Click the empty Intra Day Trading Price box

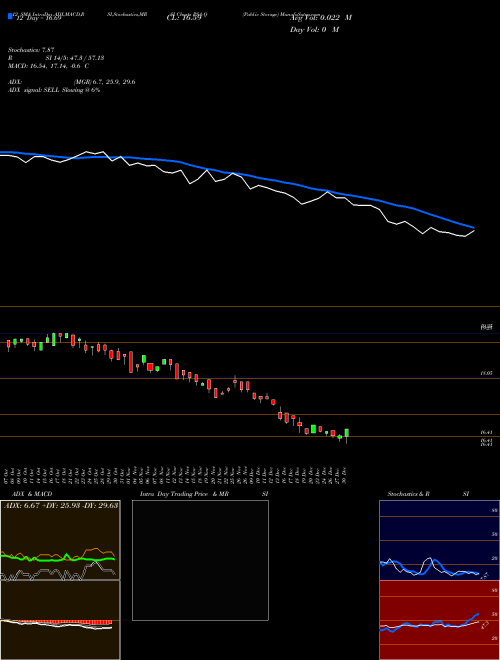coord(200,560)
